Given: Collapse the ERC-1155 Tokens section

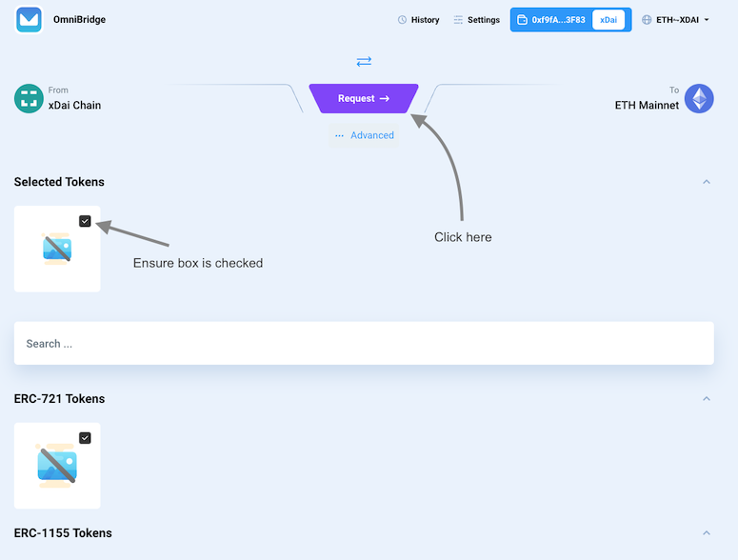Looking at the screenshot, I should point(706,533).
